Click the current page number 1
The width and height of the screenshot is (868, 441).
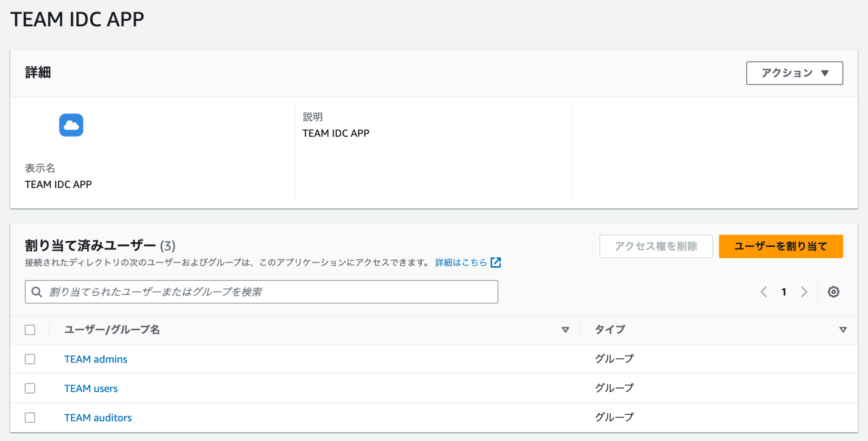(x=784, y=292)
